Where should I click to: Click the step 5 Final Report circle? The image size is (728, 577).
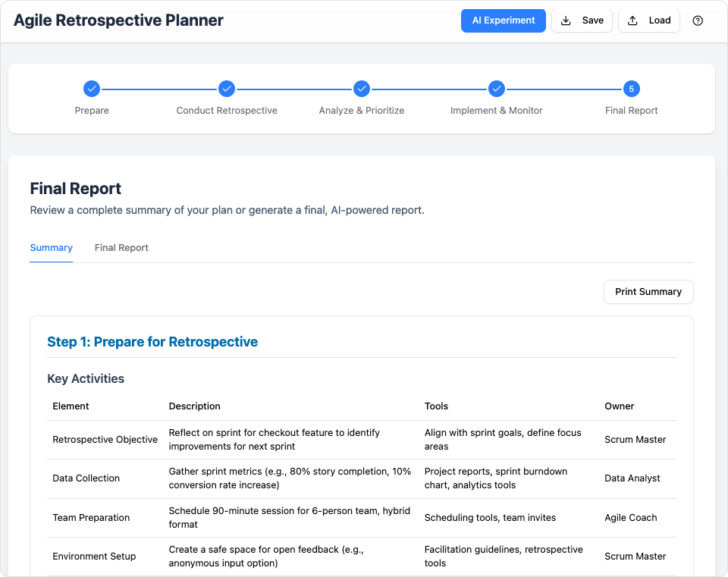pyautogui.click(x=632, y=89)
